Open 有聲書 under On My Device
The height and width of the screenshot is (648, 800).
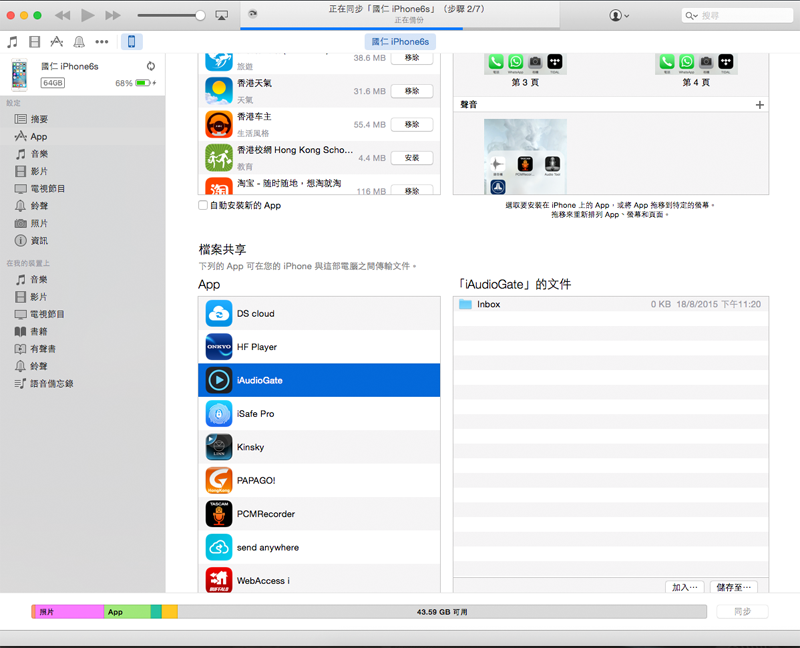pos(83,348)
